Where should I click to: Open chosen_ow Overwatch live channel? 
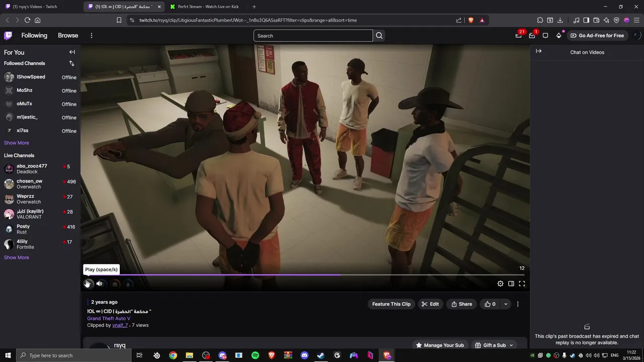[x=40, y=184]
